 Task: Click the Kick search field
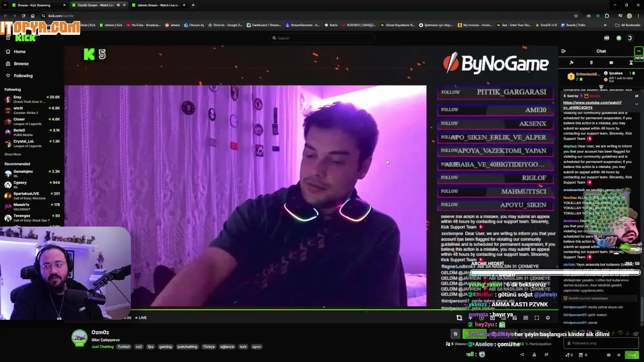click(322, 38)
